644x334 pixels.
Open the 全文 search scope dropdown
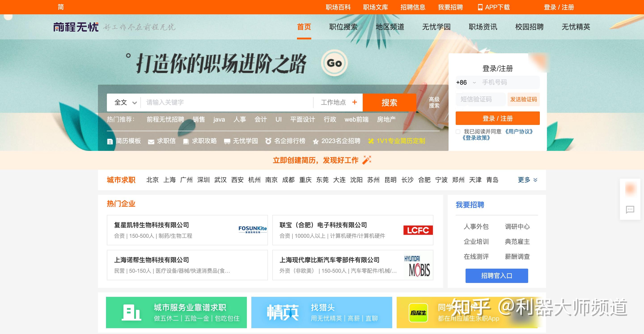pyautogui.click(x=125, y=102)
